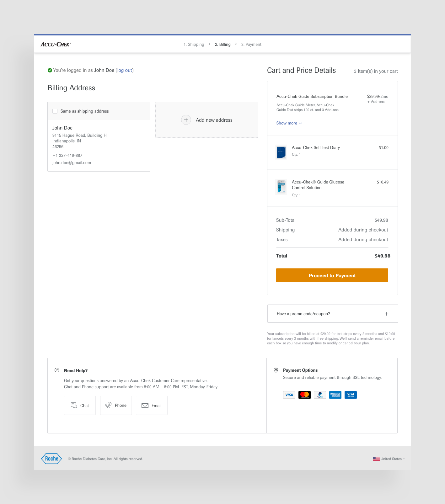The height and width of the screenshot is (504, 445).
Task: Click the 9115 Hague Road address line
Action: pyautogui.click(x=79, y=135)
